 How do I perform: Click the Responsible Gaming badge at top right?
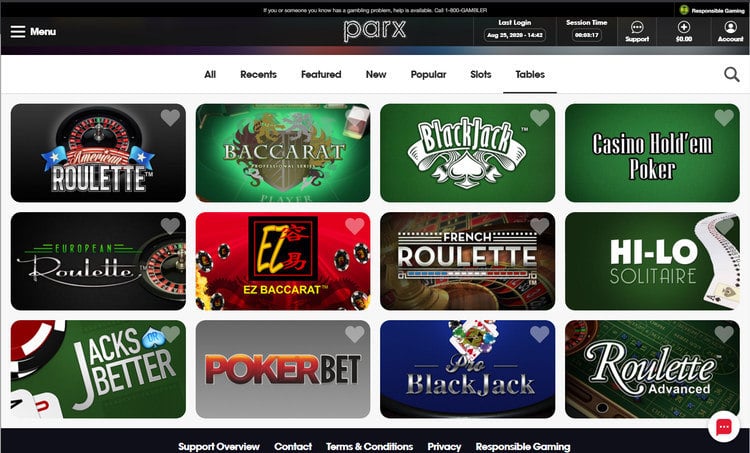tap(712, 10)
